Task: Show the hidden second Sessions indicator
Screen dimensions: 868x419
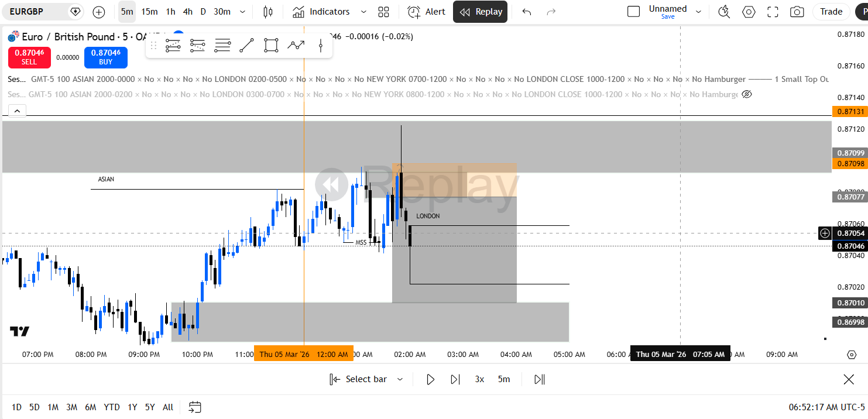Action: click(746, 94)
